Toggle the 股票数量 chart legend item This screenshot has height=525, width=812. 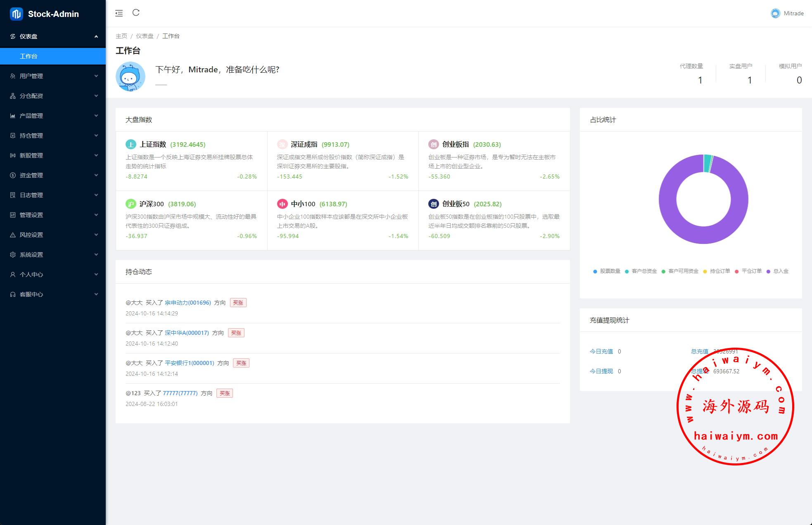pos(607,271)
